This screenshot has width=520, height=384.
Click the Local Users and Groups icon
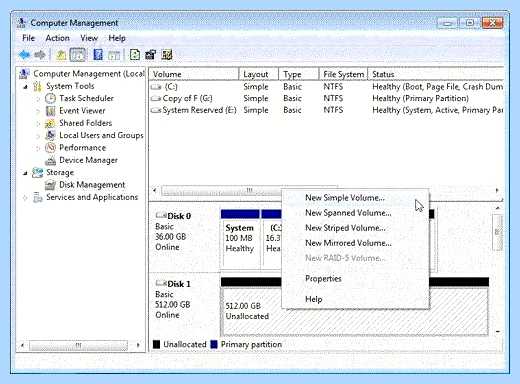[x=50, y=135]
